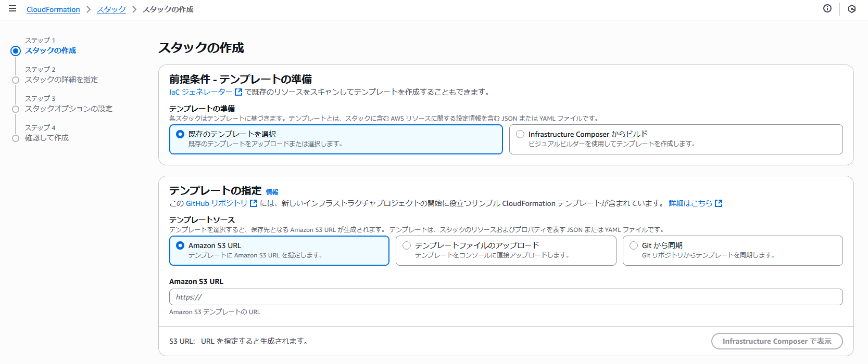Open the hamburger navigation menu
868x364 pixels.
(12, 9)
